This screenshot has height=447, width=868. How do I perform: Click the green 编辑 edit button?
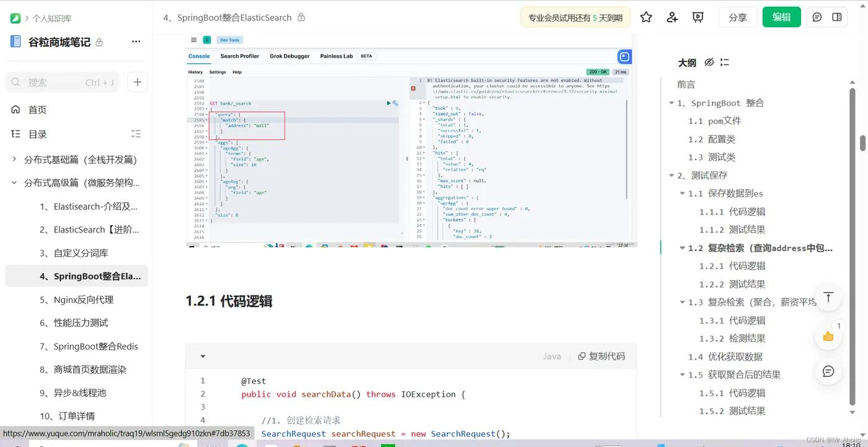(x=781, y=17)
